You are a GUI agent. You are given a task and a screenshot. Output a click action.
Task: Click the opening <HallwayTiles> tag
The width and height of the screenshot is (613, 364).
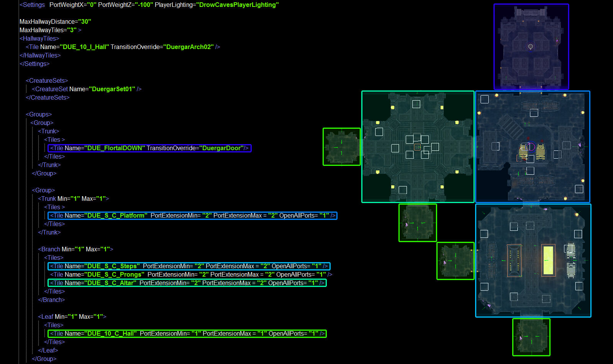click(x=39, y=38)
